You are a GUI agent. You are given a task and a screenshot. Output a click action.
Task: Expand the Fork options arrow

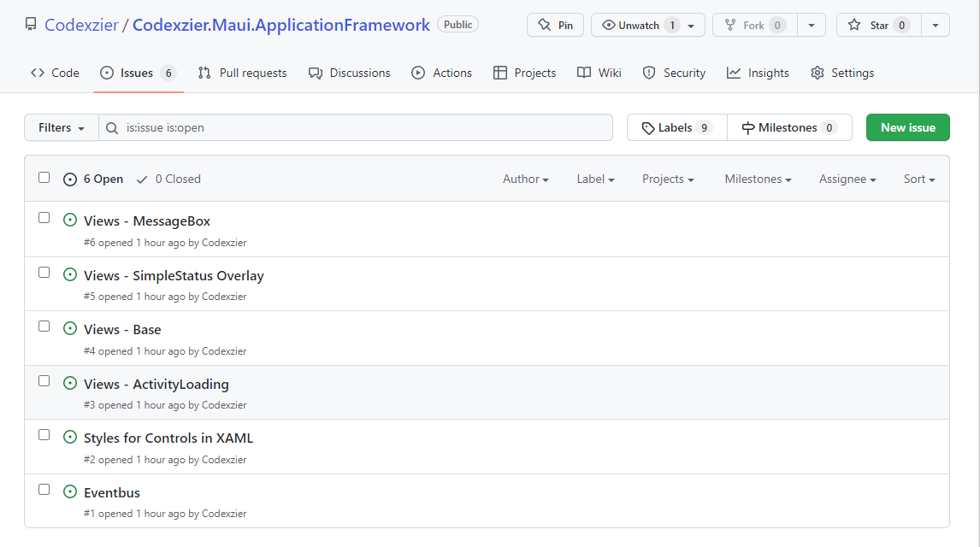812,25
